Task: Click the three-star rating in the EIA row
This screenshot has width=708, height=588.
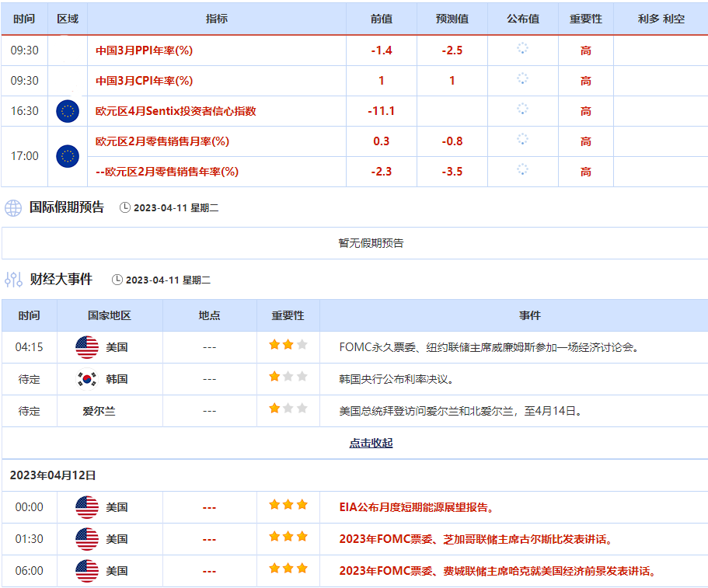Action: click(x=288, y=505)
